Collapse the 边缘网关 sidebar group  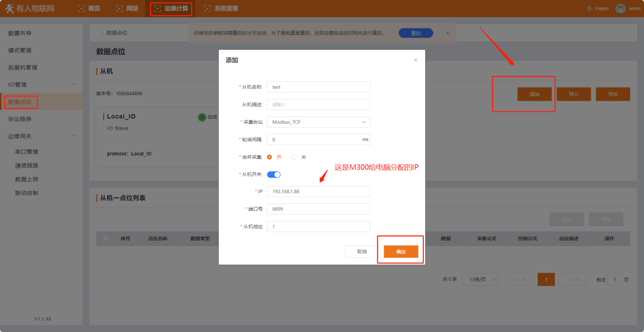pyautogui.click(x=41, y=136)
